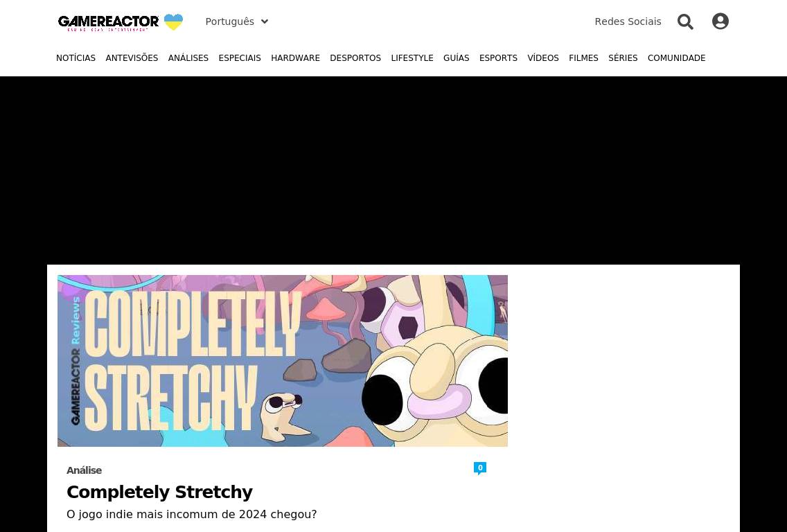This screenshot has height=532, width=787.
Task: Click the Ukraine heart icon
Action: coord(174,22)
